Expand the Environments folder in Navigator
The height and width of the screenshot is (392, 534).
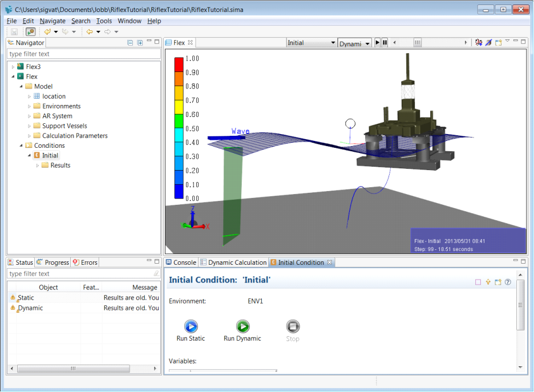point(30,106)
